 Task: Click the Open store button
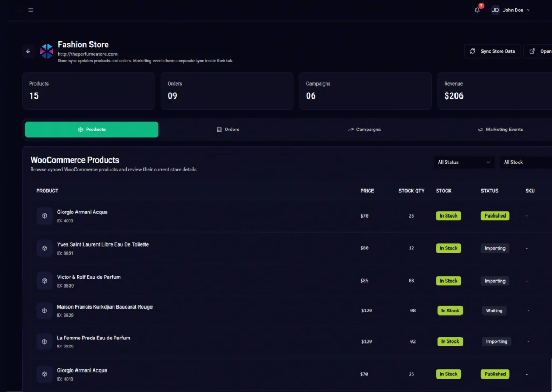point(538,51)
